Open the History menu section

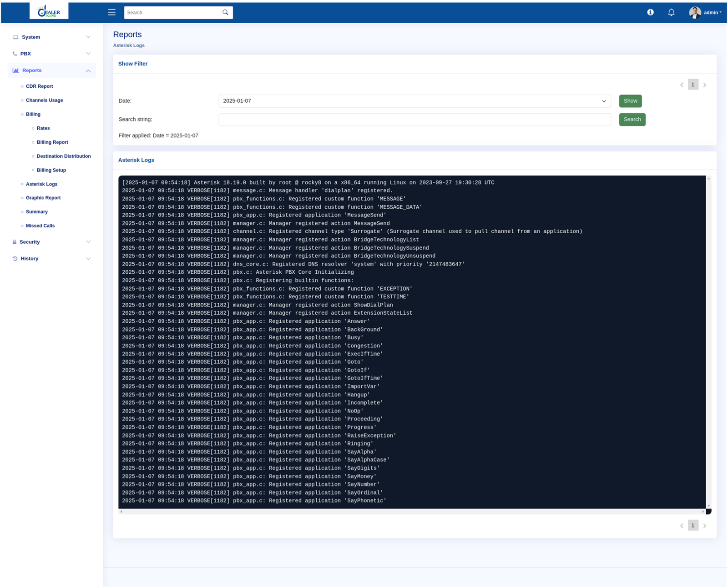(52, 259)
